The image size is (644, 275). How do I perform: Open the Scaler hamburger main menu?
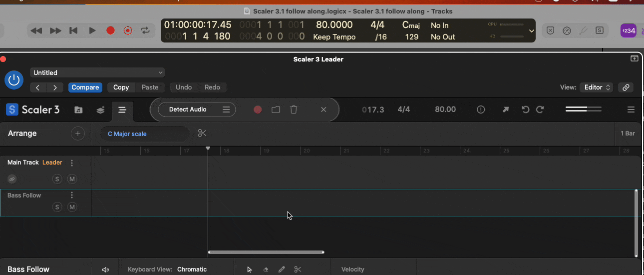tap(631, 109)
